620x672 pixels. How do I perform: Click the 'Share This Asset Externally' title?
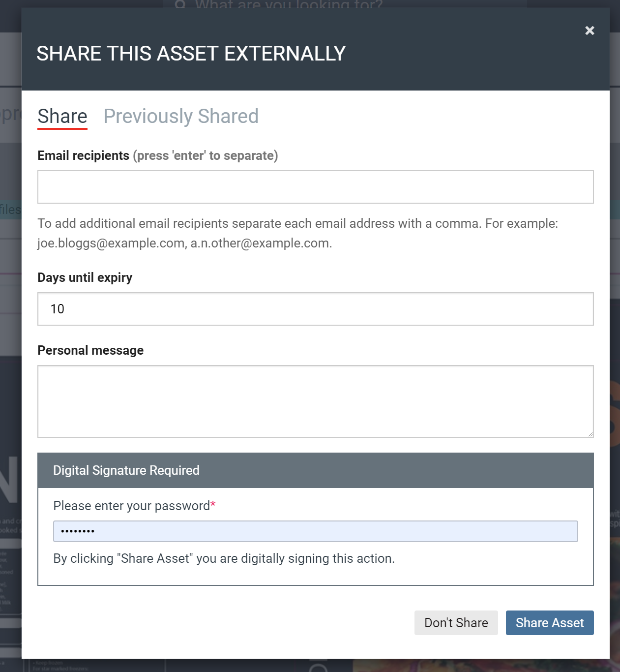[191, 54]
